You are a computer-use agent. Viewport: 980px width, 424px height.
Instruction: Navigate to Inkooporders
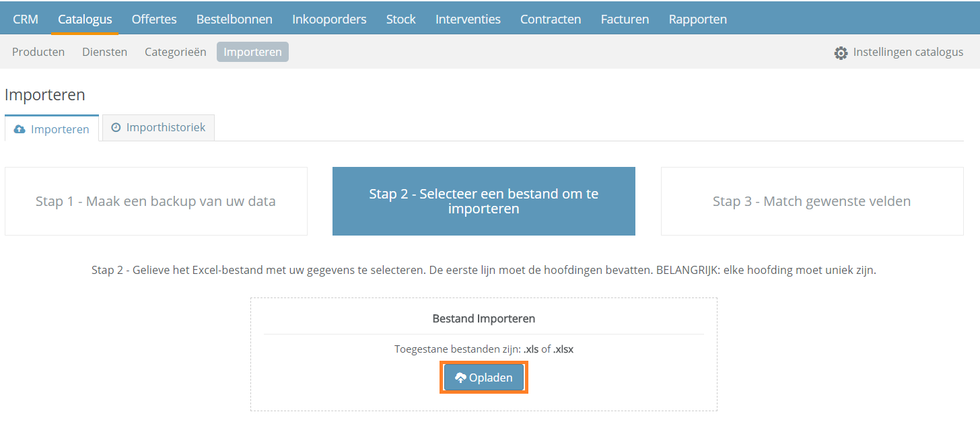[x=329, y=20]
